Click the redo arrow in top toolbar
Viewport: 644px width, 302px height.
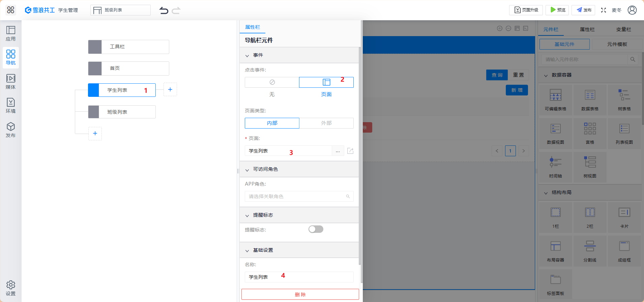click(x=176, y=10)
